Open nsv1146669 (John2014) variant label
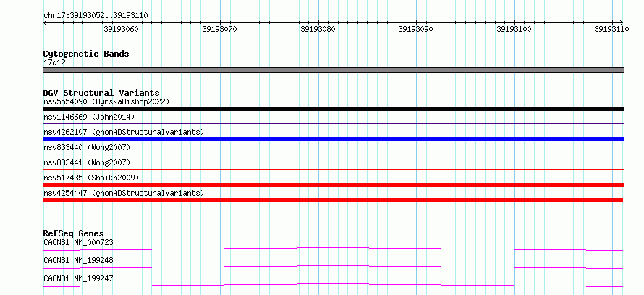Viewport: 644px width, 295px height. (x=89, y=117)
